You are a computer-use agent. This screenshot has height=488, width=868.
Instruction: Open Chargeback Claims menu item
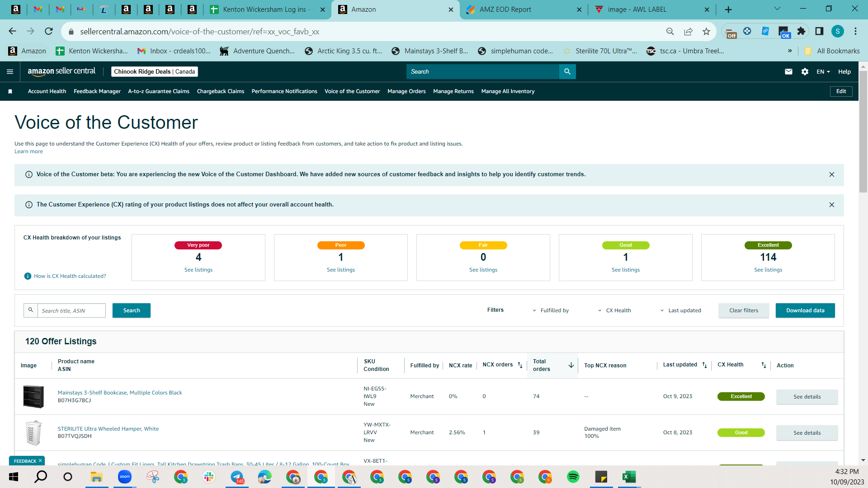221,91
